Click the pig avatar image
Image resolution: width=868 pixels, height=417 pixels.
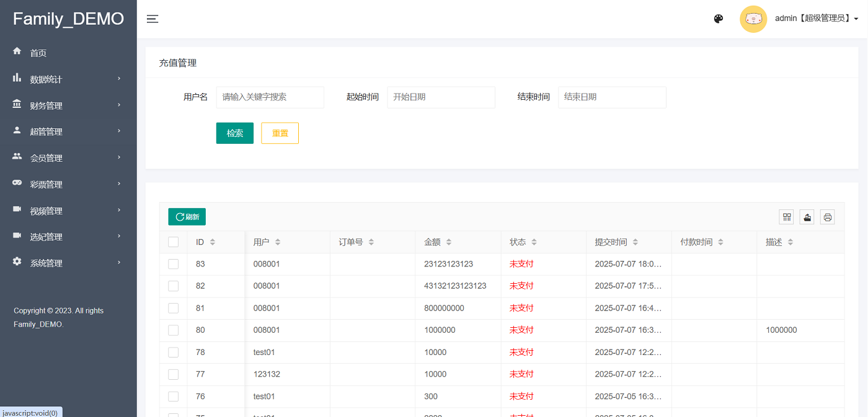(x=753, y=19)
